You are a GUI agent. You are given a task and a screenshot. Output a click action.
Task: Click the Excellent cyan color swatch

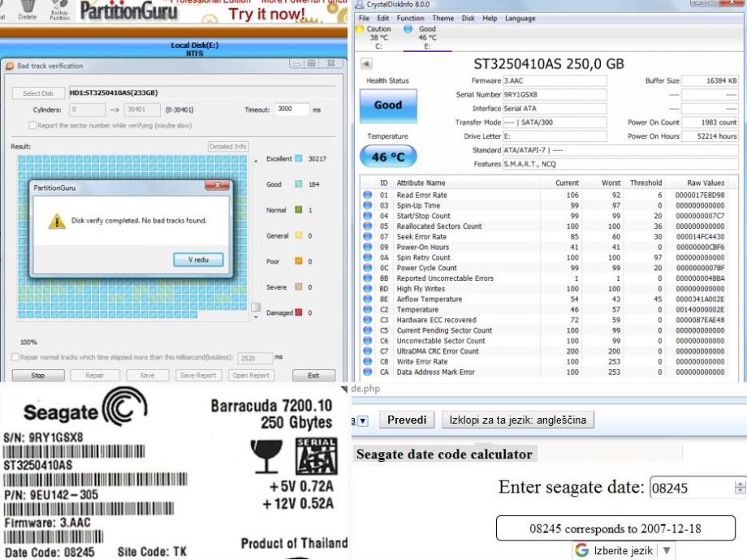pos(299,159)
